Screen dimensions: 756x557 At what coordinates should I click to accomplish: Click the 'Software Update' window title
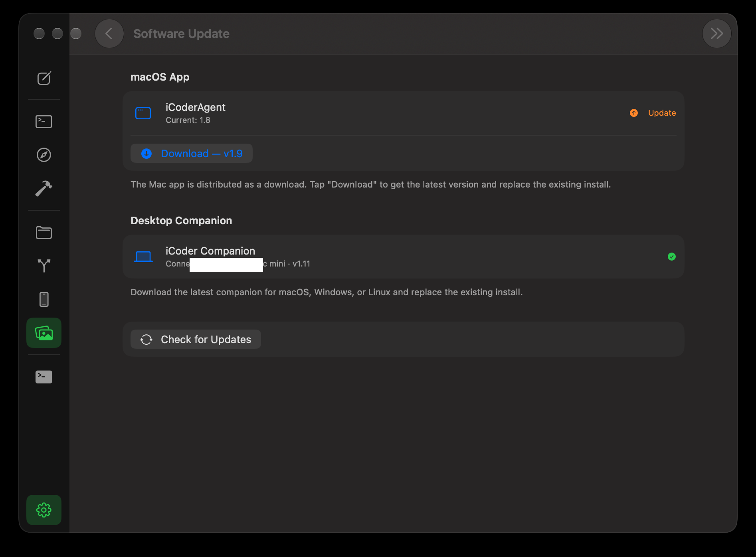coord(182,34)
